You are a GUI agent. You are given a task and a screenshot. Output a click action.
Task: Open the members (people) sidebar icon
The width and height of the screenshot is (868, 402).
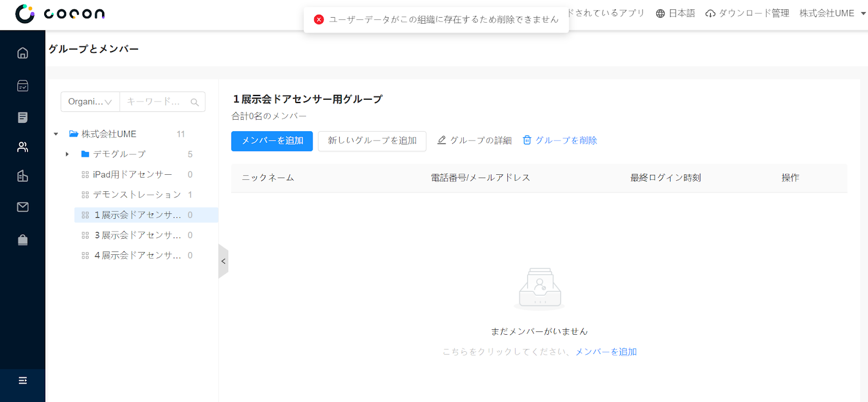pyautogui.click(x=23, y=147)
